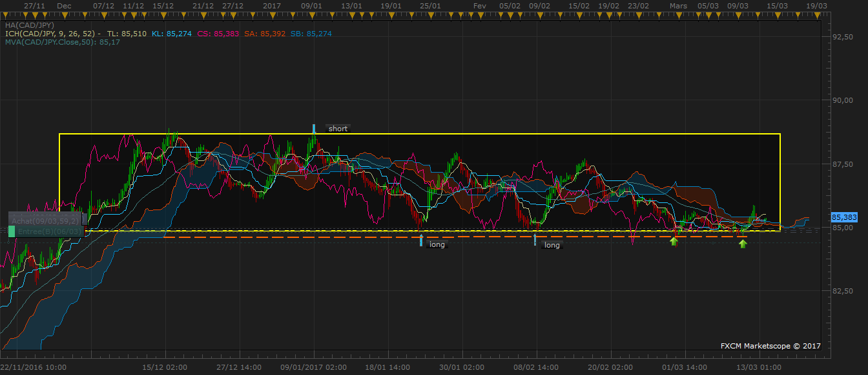The height and width of the screenshot is (375, 868).
Task: Click the 18/01 14:00 time axis label
Action: pos(388,367)
